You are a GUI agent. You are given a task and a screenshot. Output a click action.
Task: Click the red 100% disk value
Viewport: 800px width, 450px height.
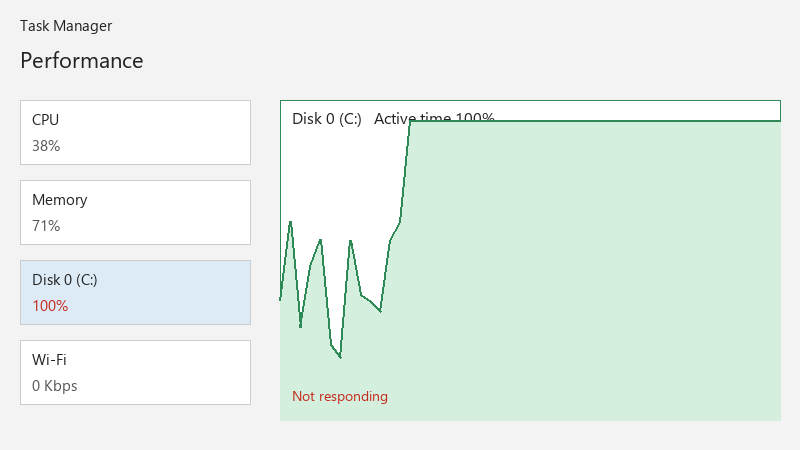click(50, 306)
